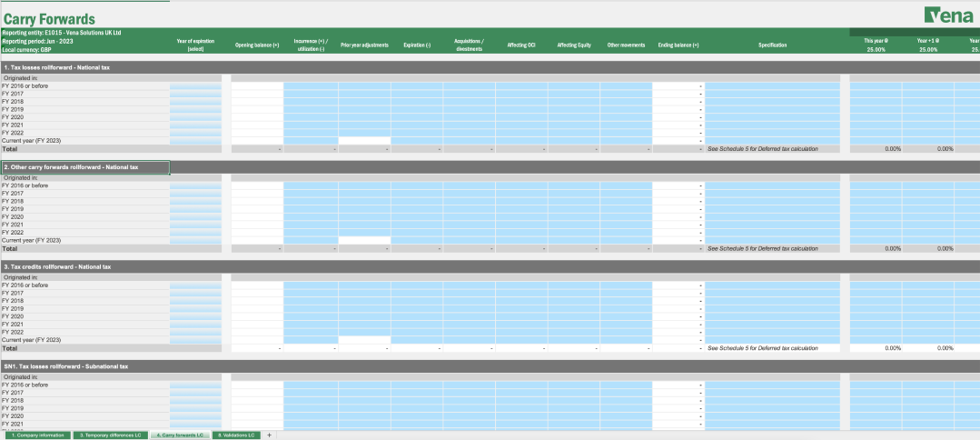Click opening balance cell for FY 2016 tax losses
The image size is (980, 440).
pos(257,85)
